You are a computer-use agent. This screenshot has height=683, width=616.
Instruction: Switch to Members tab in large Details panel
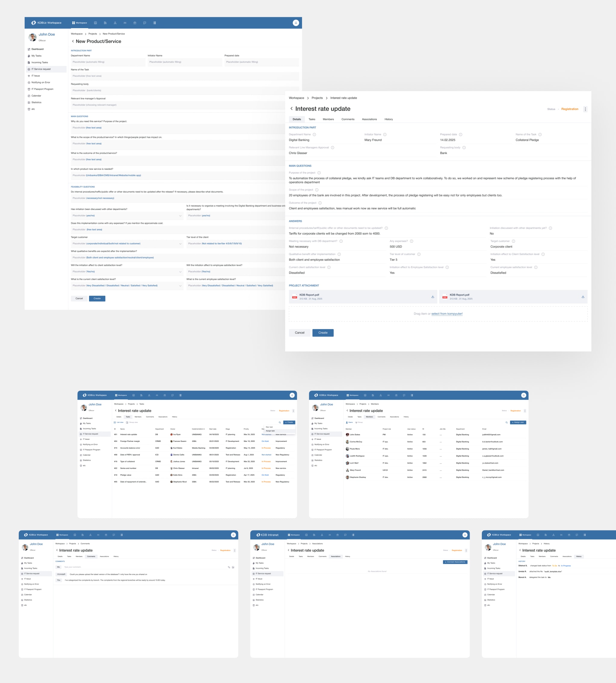click(x=328, y=119)
